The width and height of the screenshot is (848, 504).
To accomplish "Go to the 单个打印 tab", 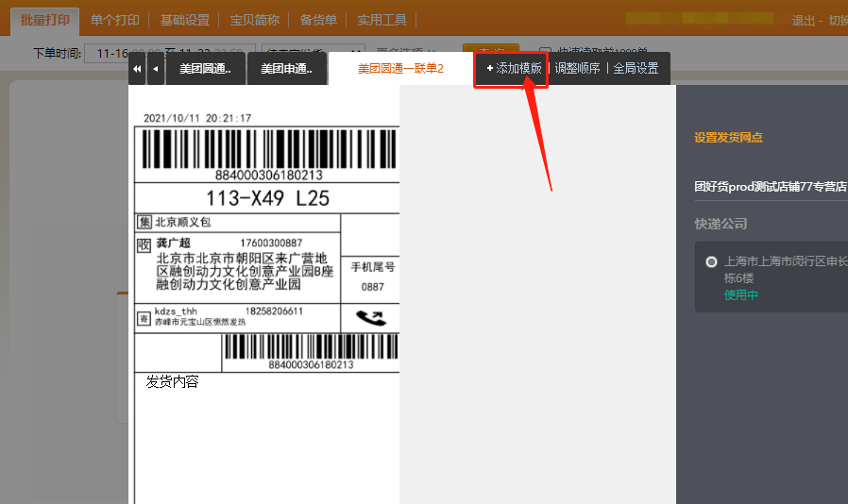I will 114,20.
